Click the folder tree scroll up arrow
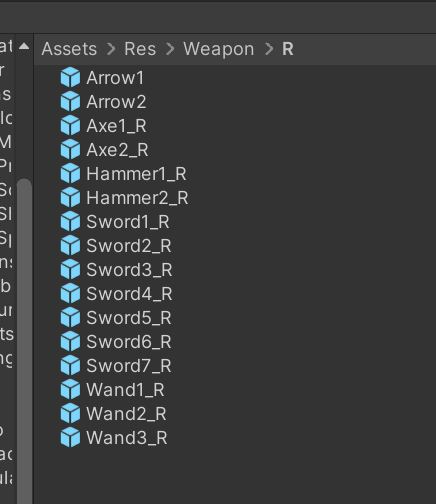436x504 pixels. (24, 46)
